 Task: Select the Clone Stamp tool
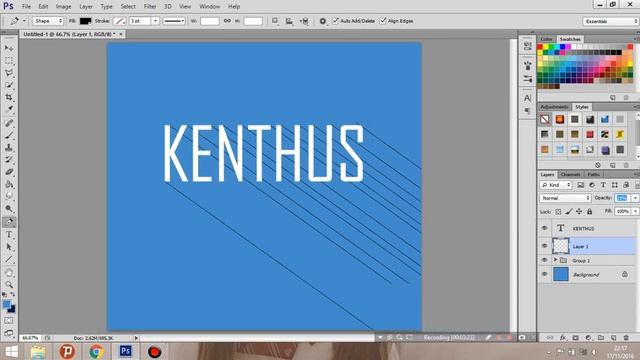click(x=9, y=147)
